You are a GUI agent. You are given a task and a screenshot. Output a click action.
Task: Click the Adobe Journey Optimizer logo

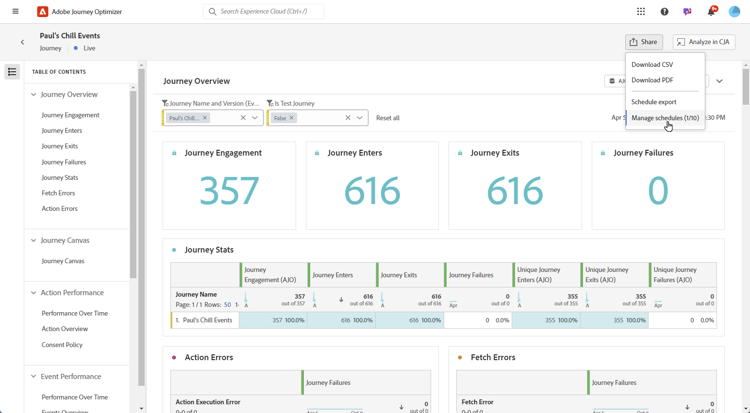pos(43,11)
